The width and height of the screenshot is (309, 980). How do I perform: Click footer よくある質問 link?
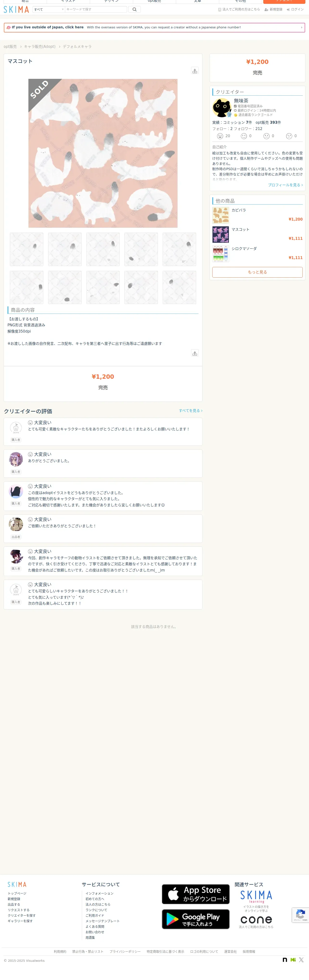[x=95, y=927]
